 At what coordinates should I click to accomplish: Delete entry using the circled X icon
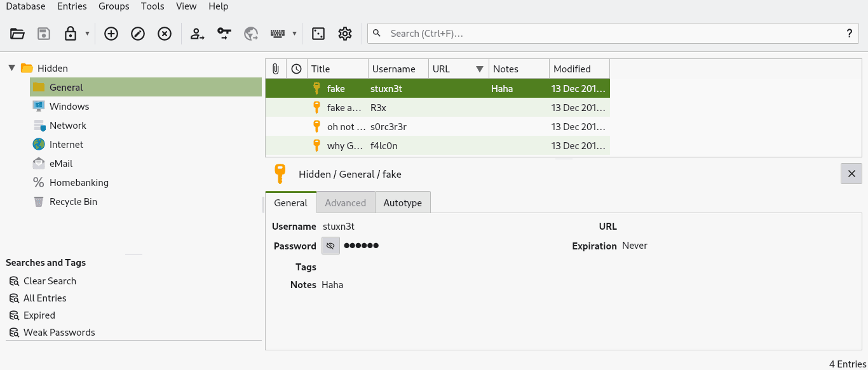[165, 34]
